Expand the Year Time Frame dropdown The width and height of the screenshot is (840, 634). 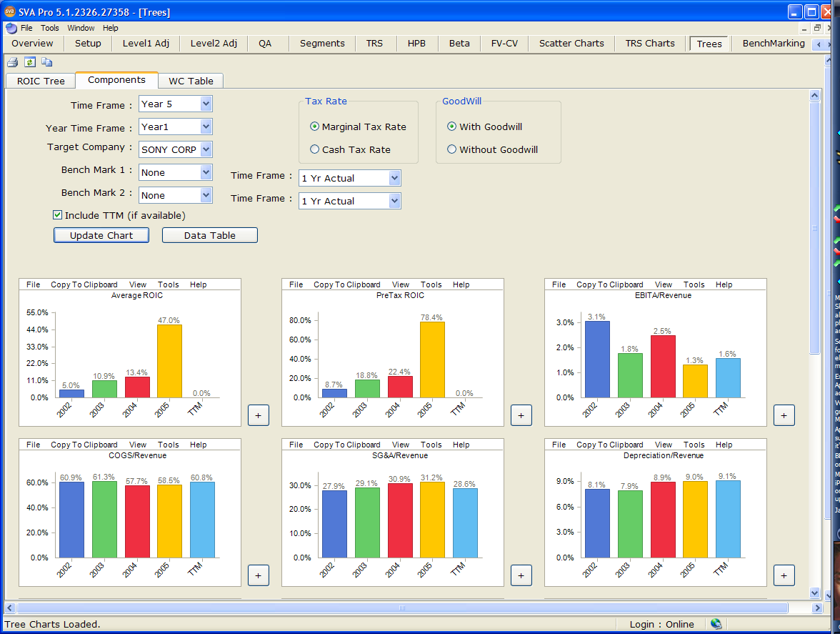click(x=206, y=127)
